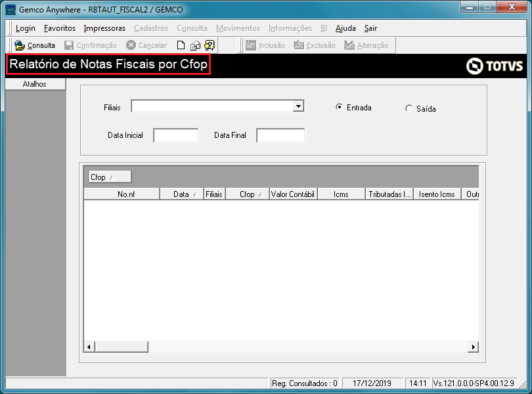The height and width of the screenshot is (394, 532).
Task: Sort by the Filiais column header
Action: [x=214, y=194]
